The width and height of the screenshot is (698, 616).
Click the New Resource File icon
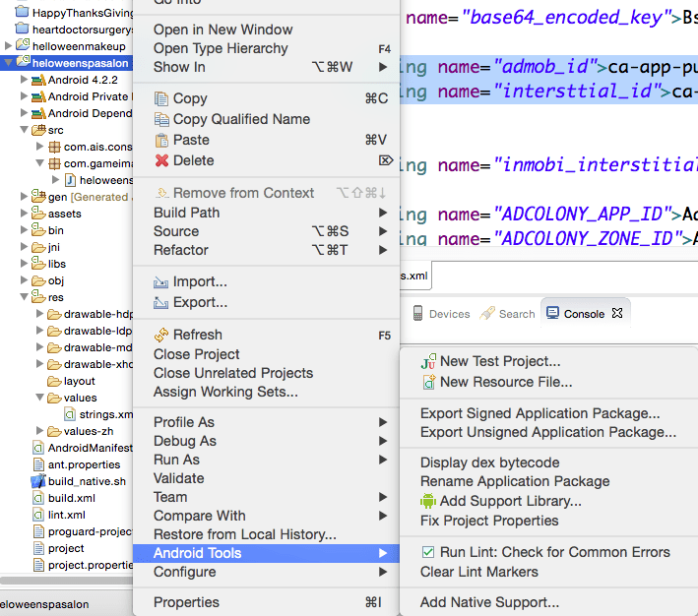point(428,382)
